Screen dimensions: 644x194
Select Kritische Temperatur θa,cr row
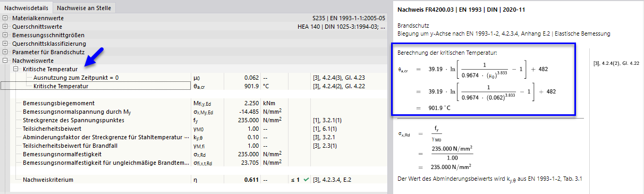tap(195, 86)
